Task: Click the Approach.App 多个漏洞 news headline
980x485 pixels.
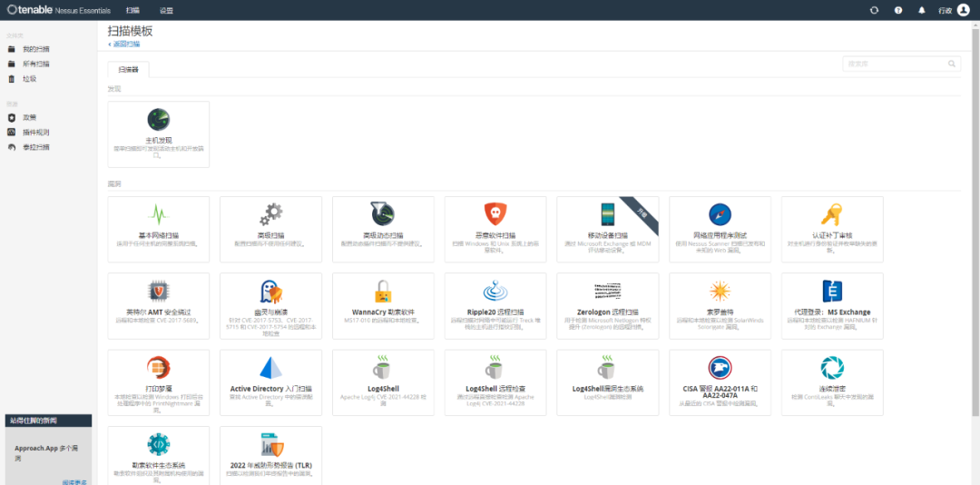Action: point(47,453)
